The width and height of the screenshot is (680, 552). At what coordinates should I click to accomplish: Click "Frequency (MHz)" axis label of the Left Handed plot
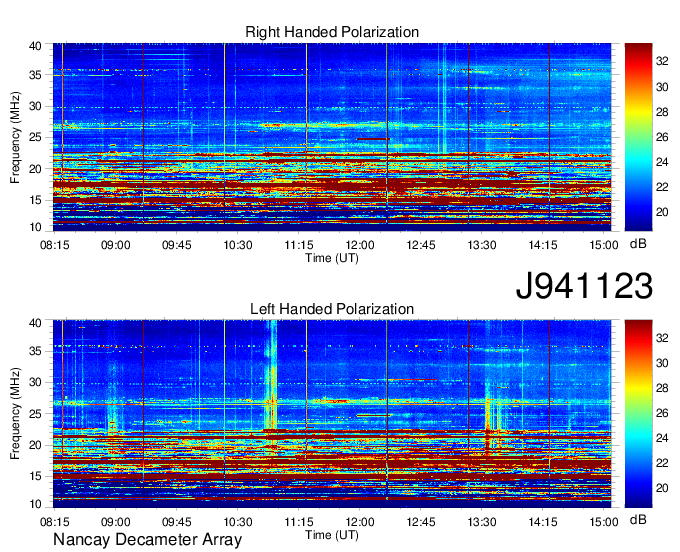coord(15,414)
